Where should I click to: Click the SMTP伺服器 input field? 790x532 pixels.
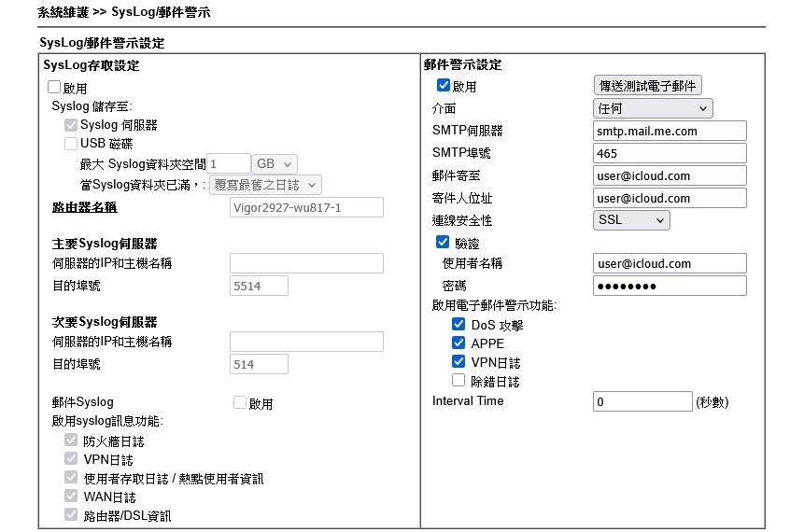[x=670, y=131]
